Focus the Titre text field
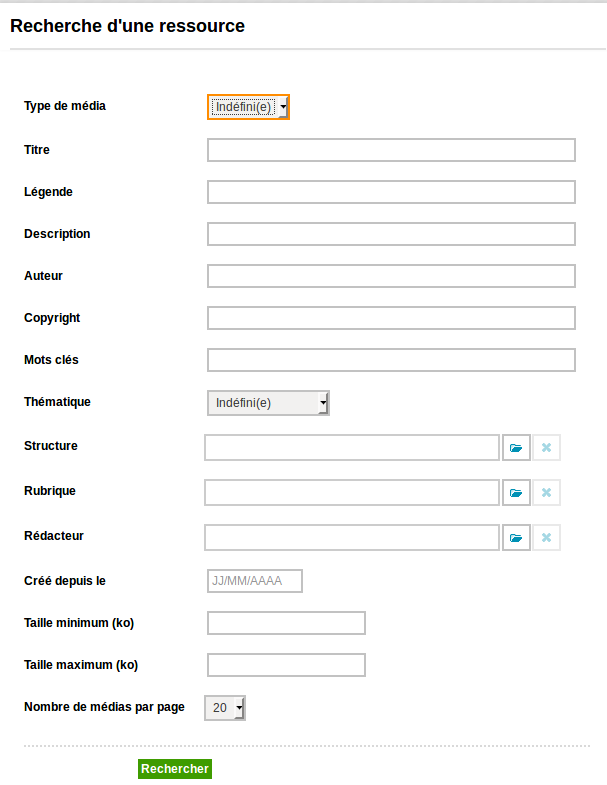The height and width of the screenshot is (785, 607). 391,150
